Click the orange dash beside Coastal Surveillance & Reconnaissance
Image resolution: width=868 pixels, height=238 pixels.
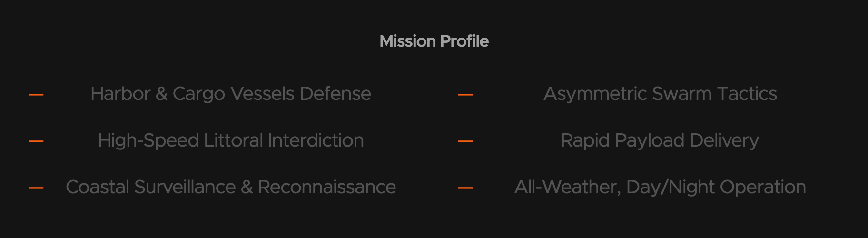[x=36, y=188]
